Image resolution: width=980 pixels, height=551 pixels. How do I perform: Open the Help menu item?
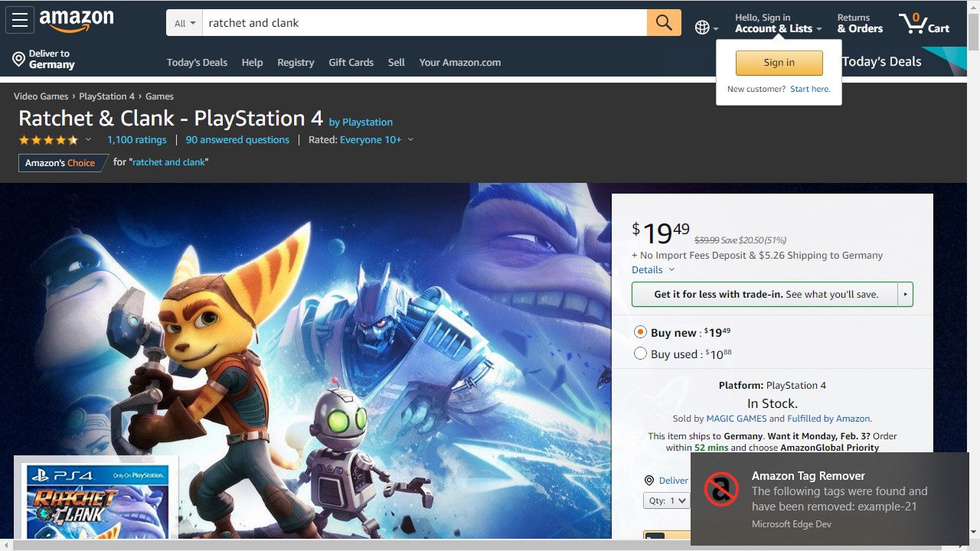252,63
